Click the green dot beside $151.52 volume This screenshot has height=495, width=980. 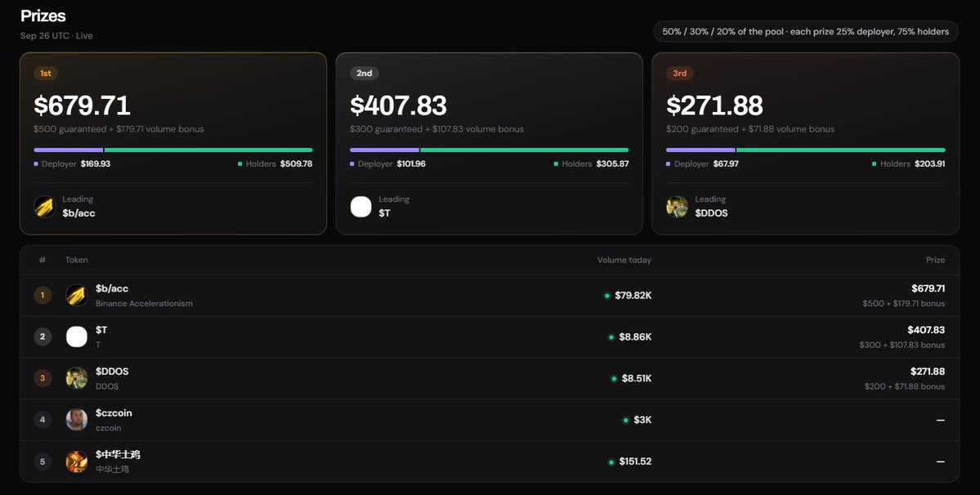pyautogui.click(x=611, y=462)
